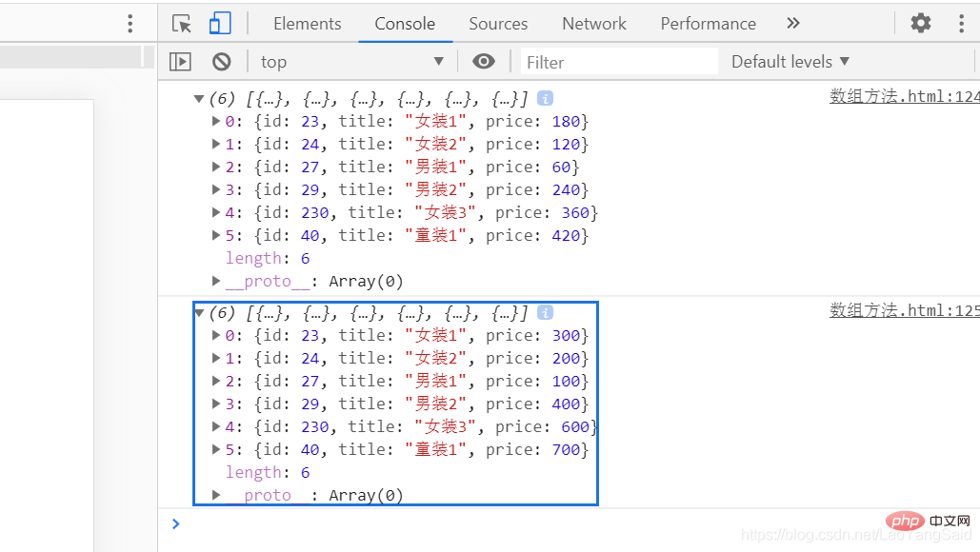Expand second array item 0 price 300

pyautogui.click(x=215, y=335)
